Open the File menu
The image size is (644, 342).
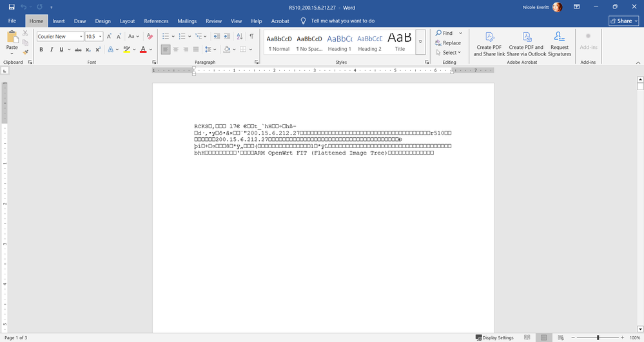(12, 21)
